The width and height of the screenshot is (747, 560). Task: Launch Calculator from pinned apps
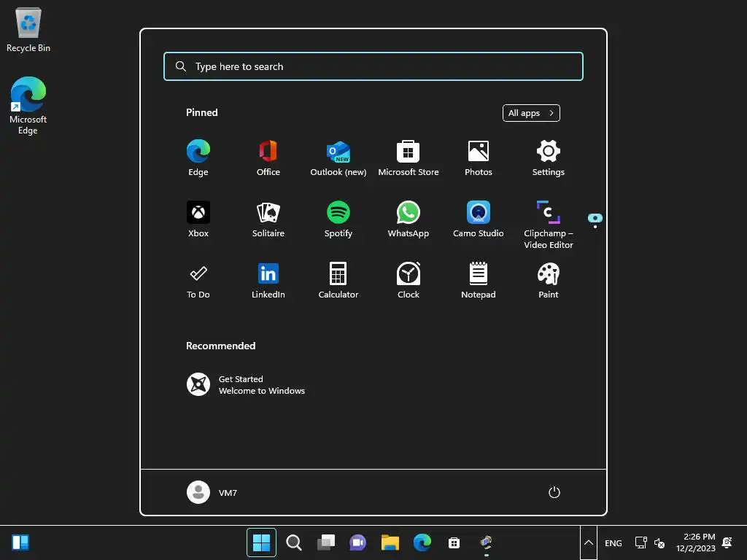click(338, 281)
